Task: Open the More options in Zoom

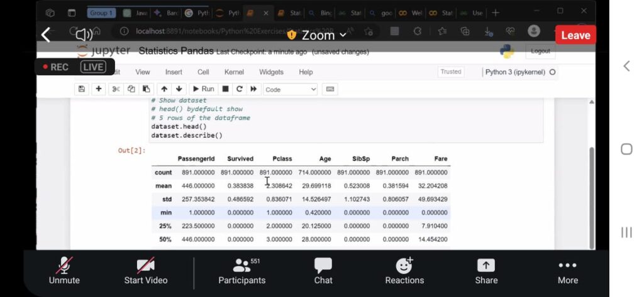Action: click(x=567, y=271)
